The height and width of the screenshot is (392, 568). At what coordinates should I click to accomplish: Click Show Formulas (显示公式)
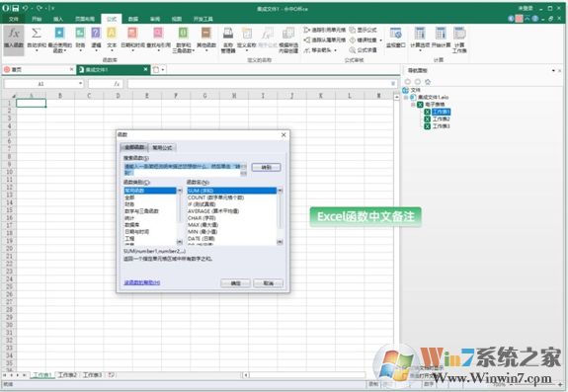[x=363, y=30]
